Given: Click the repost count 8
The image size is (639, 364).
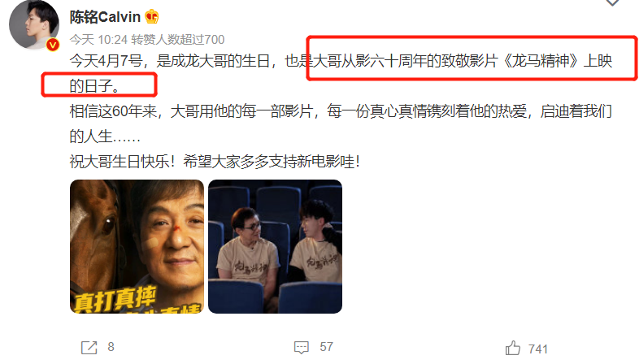Looking at the screenshot, I should [111, 347].
